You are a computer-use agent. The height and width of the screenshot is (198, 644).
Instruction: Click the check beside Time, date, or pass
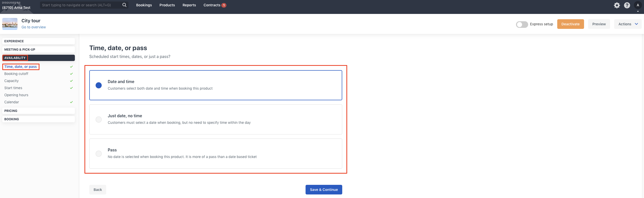pos(71,67)
